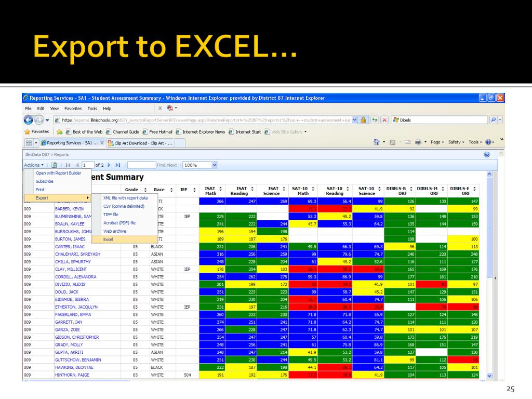Click the Add to Favorites bar icon
The image size is (532, 399).
point(59,131)
